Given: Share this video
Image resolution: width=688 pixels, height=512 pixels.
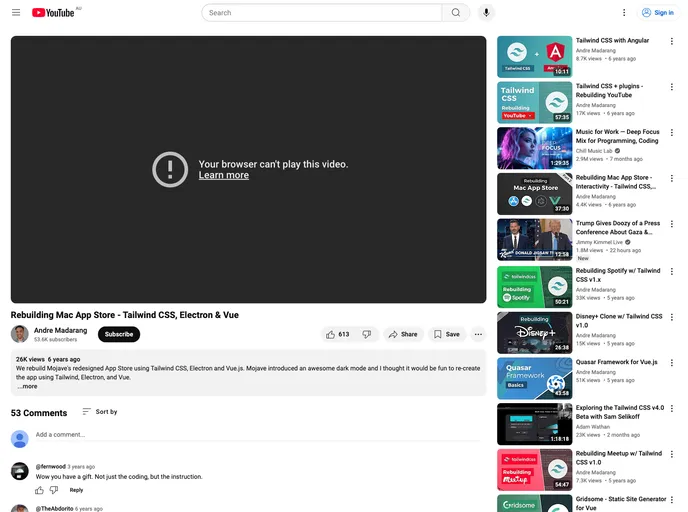Looking at the screenshot, I should [403, 334].
